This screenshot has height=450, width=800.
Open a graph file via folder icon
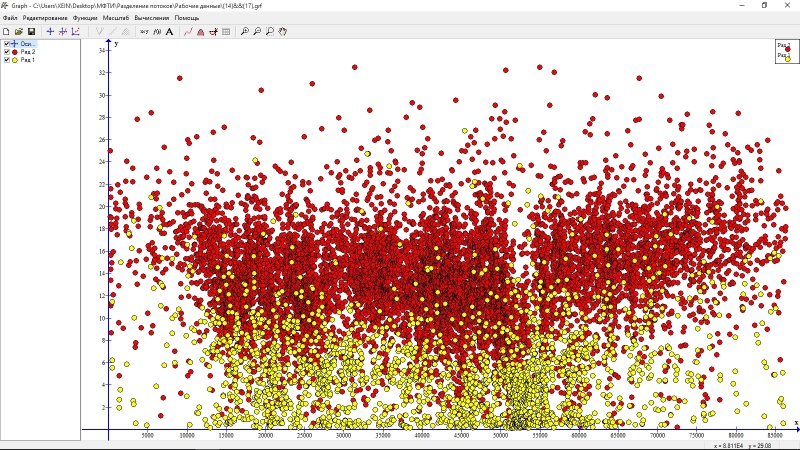19,32
